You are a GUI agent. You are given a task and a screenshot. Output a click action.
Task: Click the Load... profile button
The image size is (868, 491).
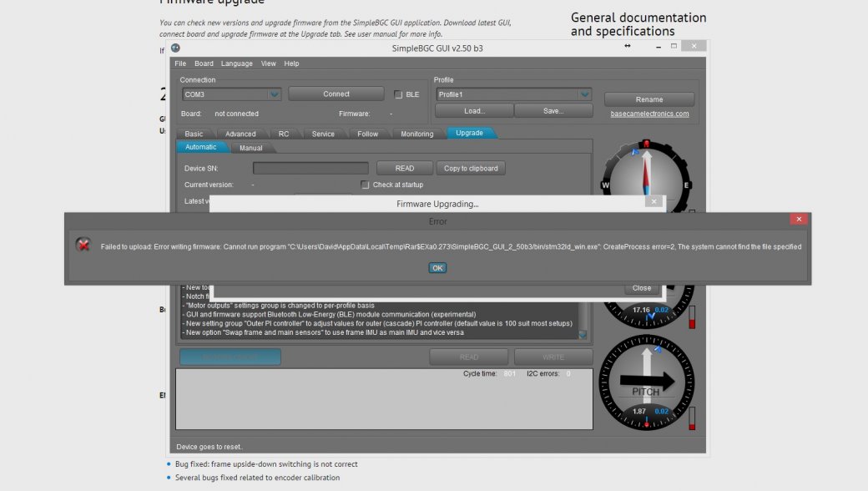coord(474,111)
